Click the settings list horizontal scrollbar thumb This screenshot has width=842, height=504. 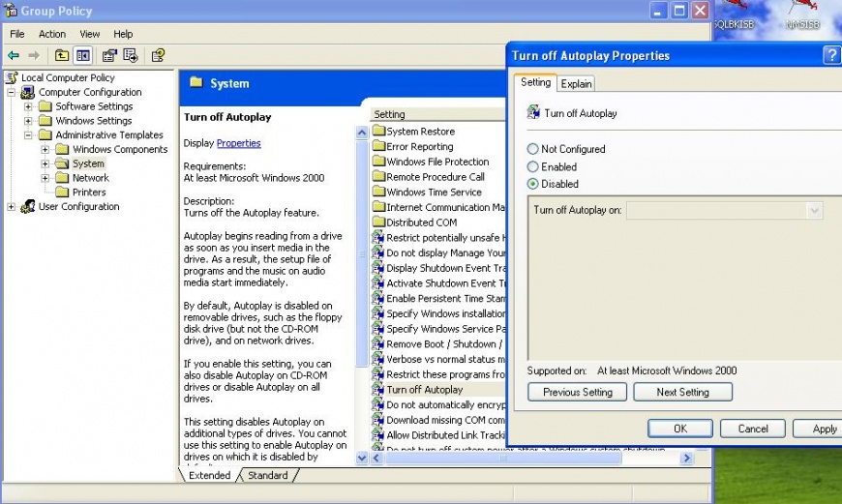[x=503, y=458]
